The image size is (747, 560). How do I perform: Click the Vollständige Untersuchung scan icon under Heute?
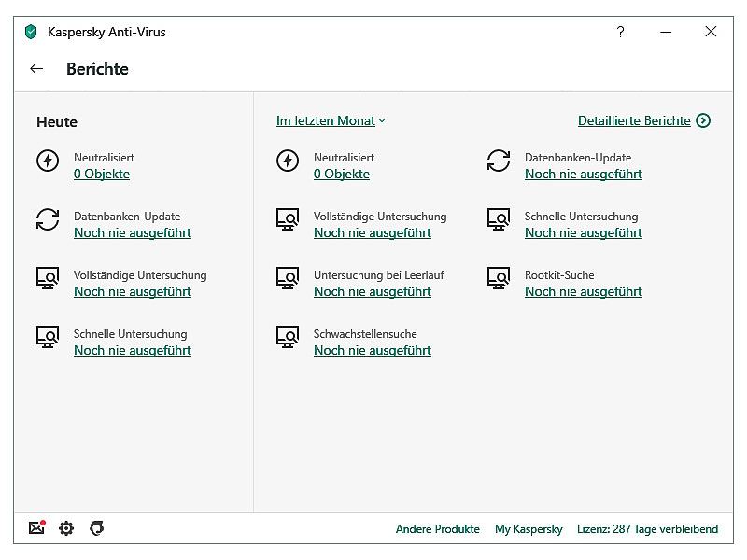pos(48,278)
